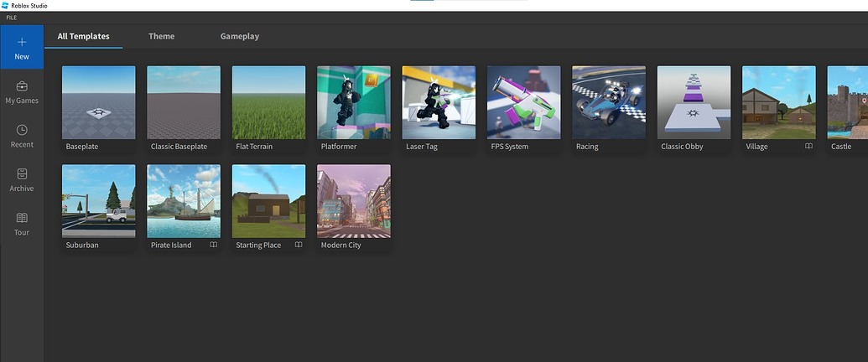
Task: Open the Tour book icon
Action: point(22,218)
